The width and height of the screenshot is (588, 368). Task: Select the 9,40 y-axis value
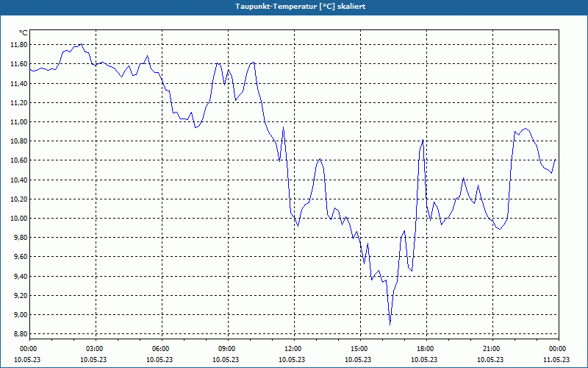click(x=21, y=277)
